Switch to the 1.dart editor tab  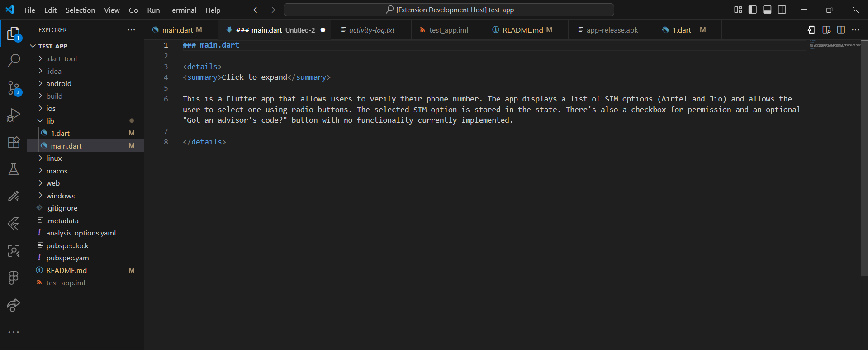tap(688, 30)
